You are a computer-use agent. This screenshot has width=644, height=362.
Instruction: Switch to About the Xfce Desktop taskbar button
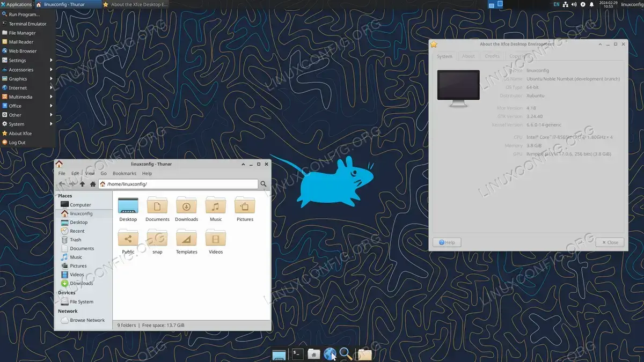[136, 4]
